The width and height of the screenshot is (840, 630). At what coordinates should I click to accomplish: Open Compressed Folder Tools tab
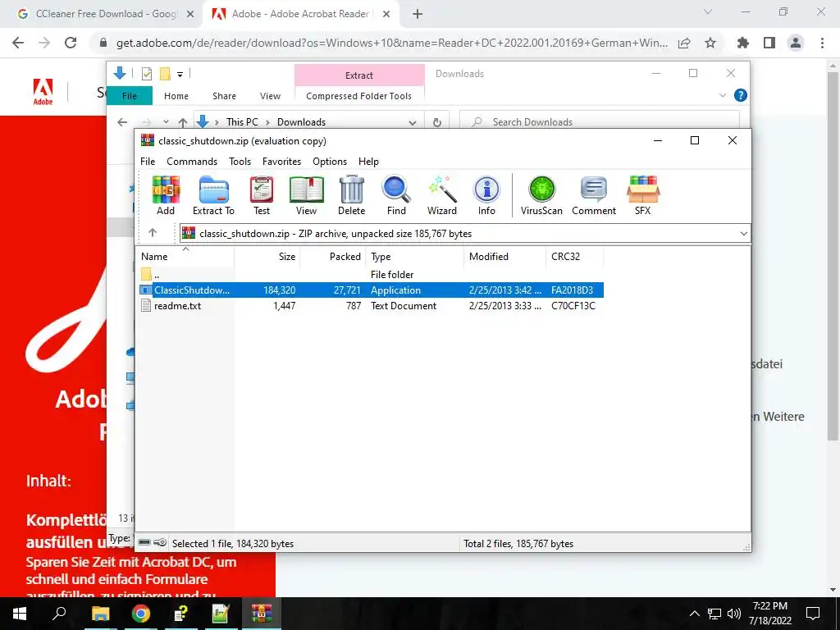coord(359,96)
